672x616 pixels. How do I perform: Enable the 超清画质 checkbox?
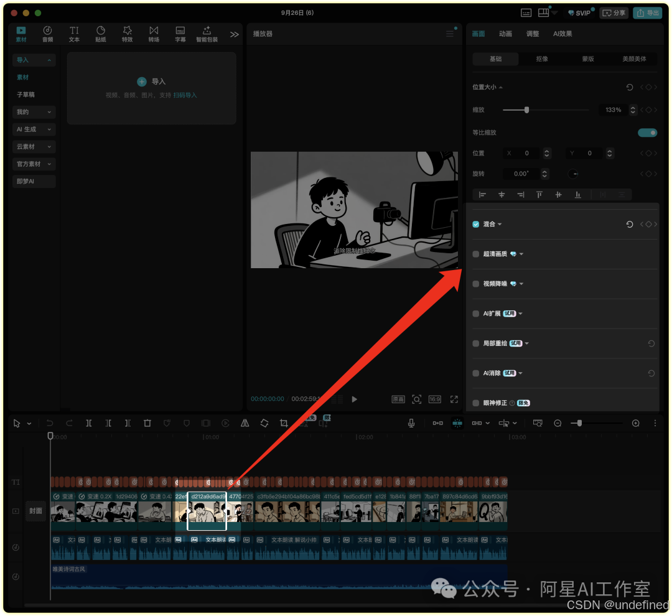pos(476,254)
